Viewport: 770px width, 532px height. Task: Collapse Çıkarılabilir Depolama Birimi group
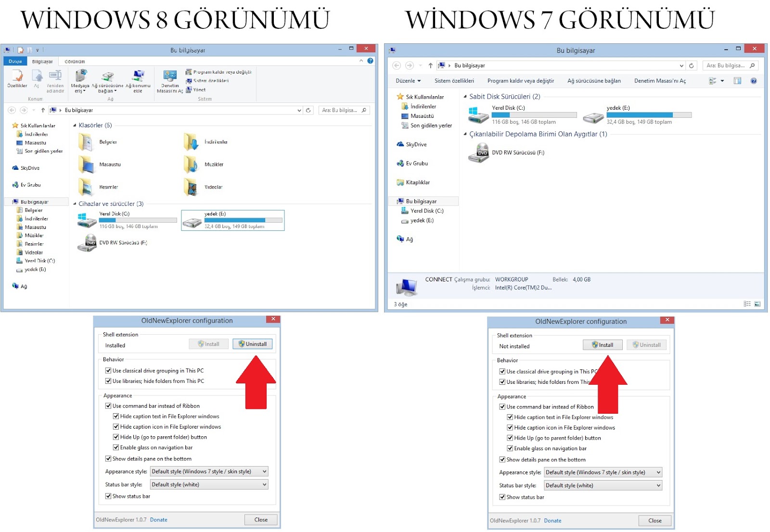coord(465,134)
